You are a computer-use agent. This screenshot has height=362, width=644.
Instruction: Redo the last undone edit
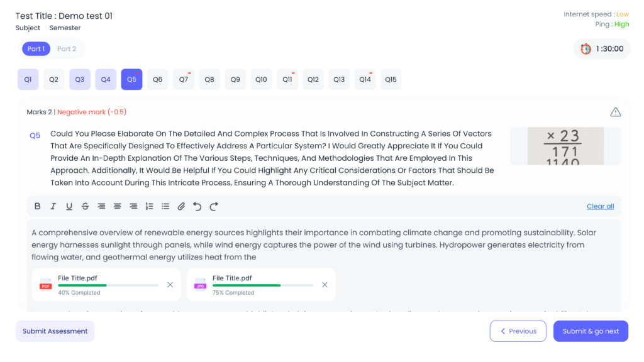214,206
